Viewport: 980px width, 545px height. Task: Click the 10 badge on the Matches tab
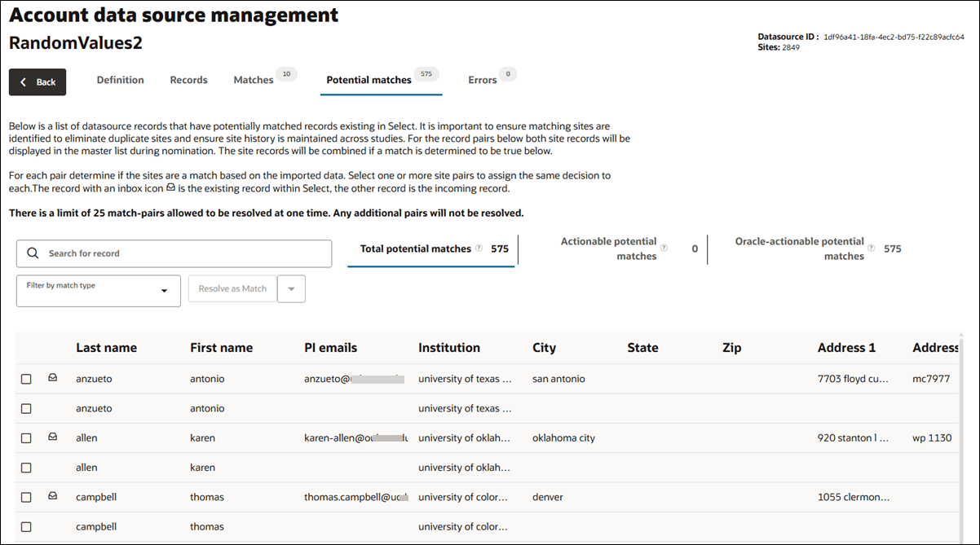pos(286,74)
